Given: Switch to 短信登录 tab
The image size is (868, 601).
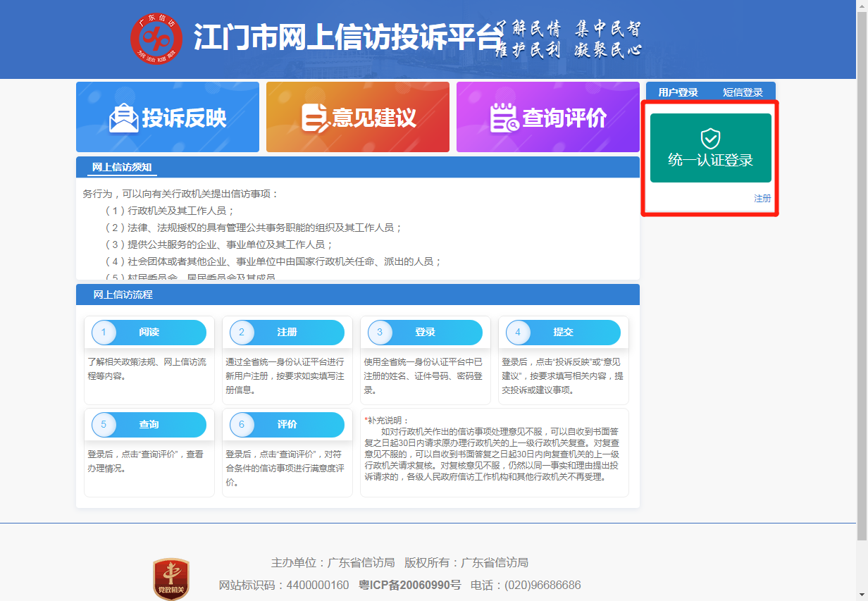Looking at the screenshot, I should tap(743, 92).
